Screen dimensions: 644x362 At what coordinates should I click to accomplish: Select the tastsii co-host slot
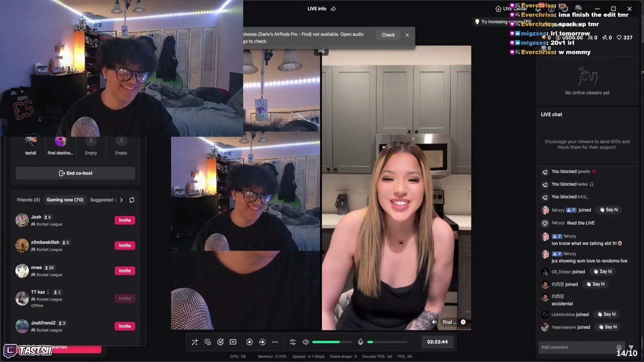point(31,145)
